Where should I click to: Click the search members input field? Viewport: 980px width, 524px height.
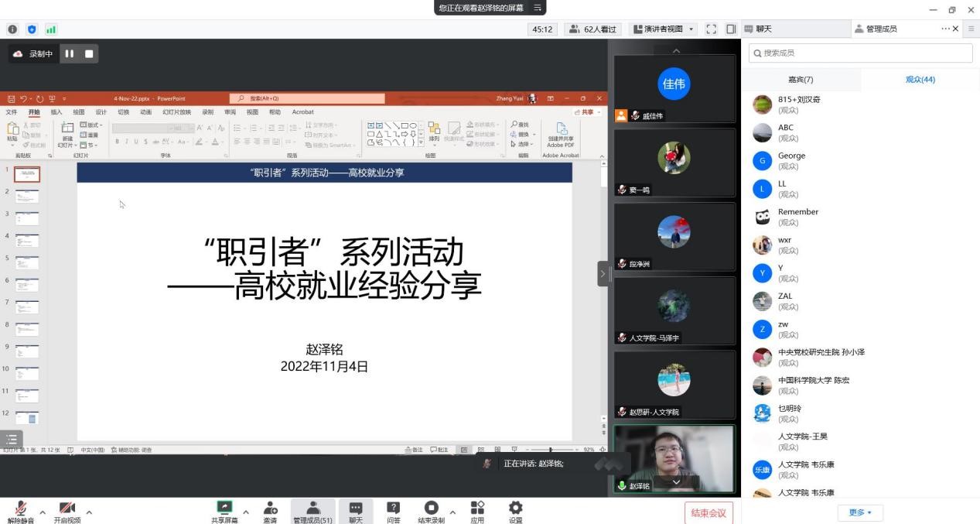click(860, 53)
